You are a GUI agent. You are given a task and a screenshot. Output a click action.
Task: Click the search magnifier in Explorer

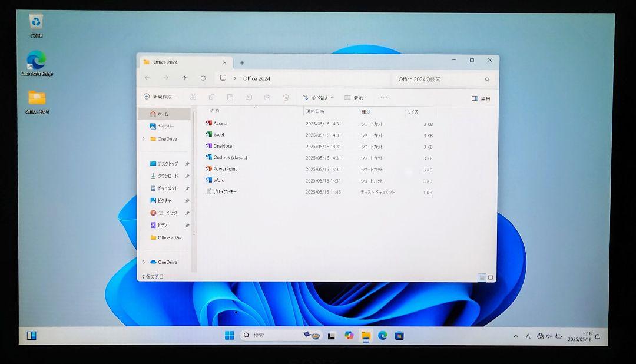click(x=487, y=80)
